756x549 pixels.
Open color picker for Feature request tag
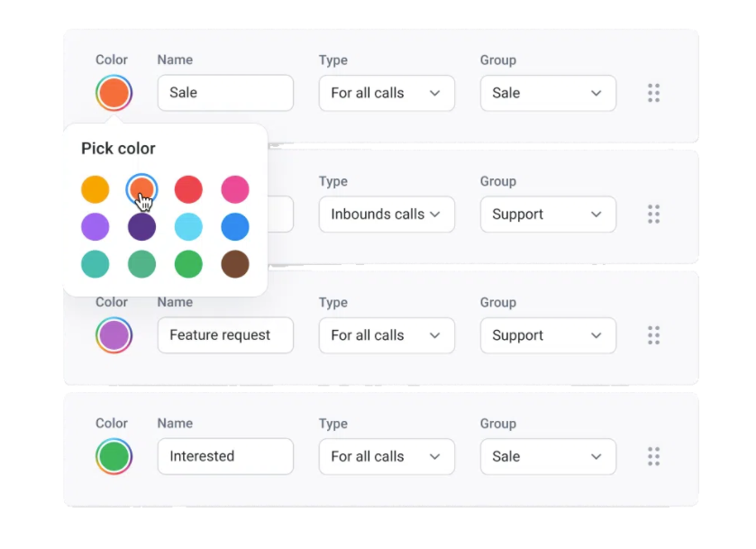pos(114,335)
